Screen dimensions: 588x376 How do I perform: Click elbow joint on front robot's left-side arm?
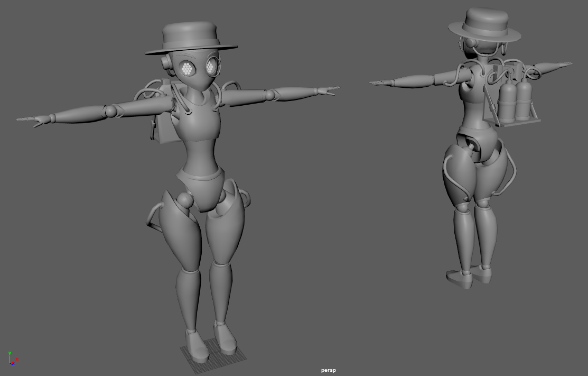pyautogui.click(x=111, y=111)
